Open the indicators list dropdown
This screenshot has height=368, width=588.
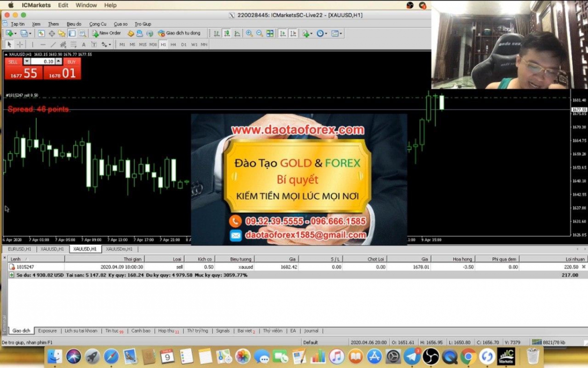pos(308,33)
